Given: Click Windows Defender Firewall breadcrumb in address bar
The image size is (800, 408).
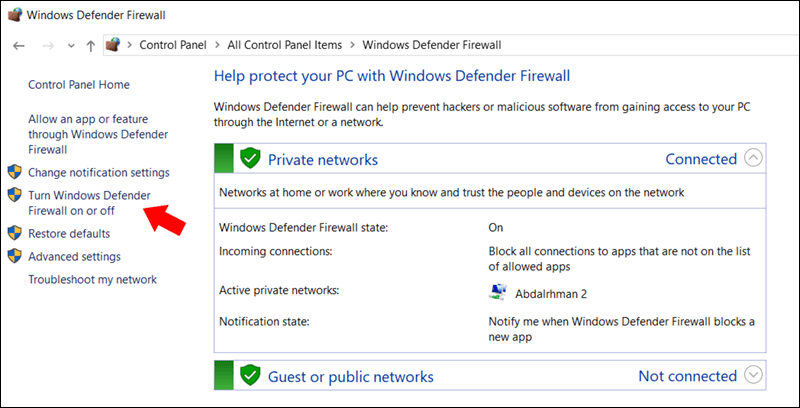Looking at the screenshot, I should tap(431, 45).
